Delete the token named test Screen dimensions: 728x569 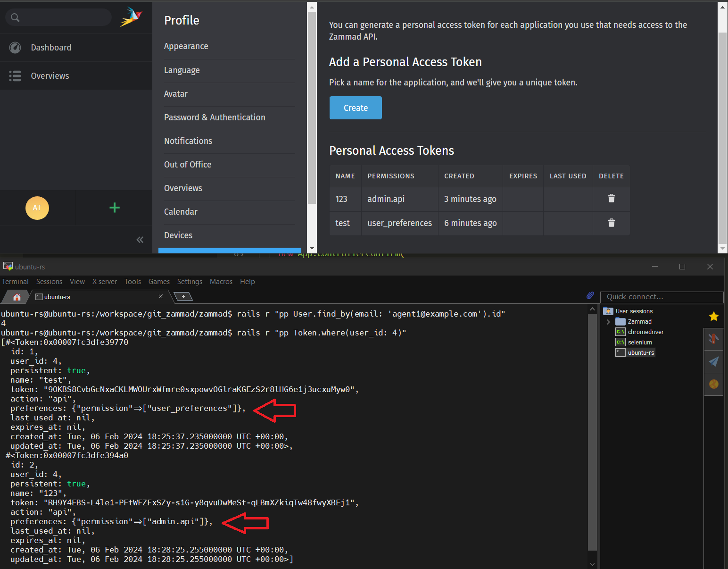pos(611,223)
